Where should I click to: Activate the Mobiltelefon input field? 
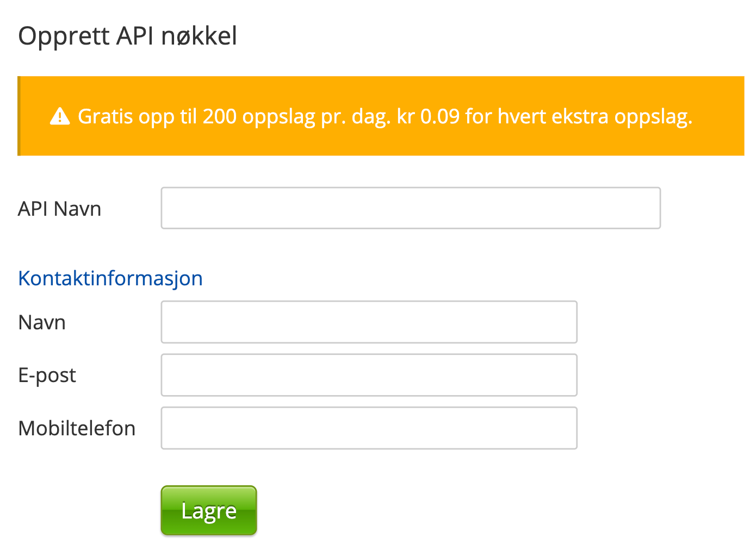pos(369,428)
